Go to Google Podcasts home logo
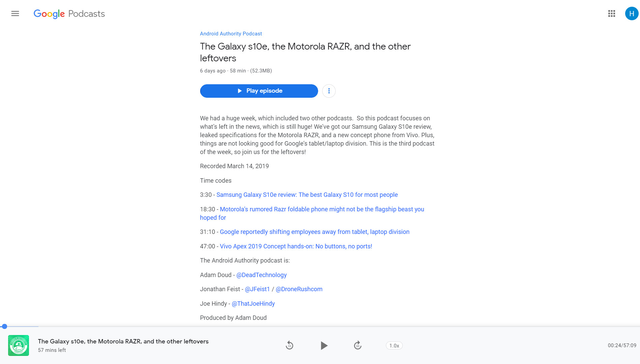Screen dimensions: 640x364 tap(69, 14)
